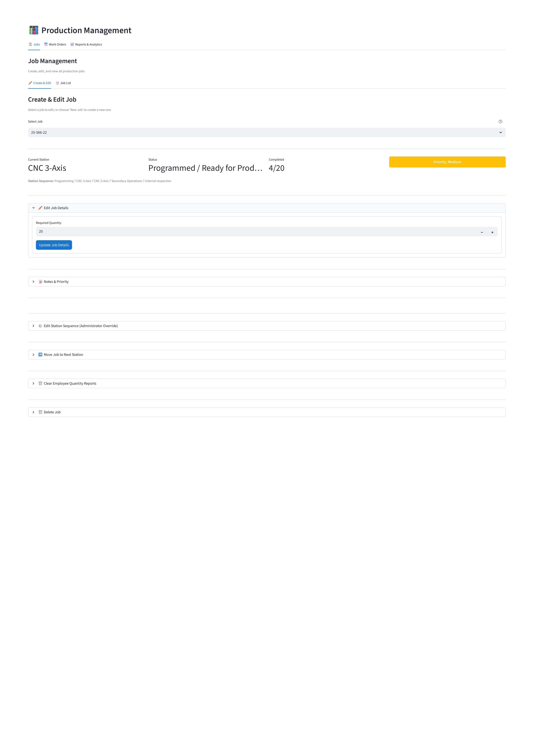This screenshot has height=756, width=534.
Task: Expand Clear Employee Quantity Reports section
Action: point(267,383)
